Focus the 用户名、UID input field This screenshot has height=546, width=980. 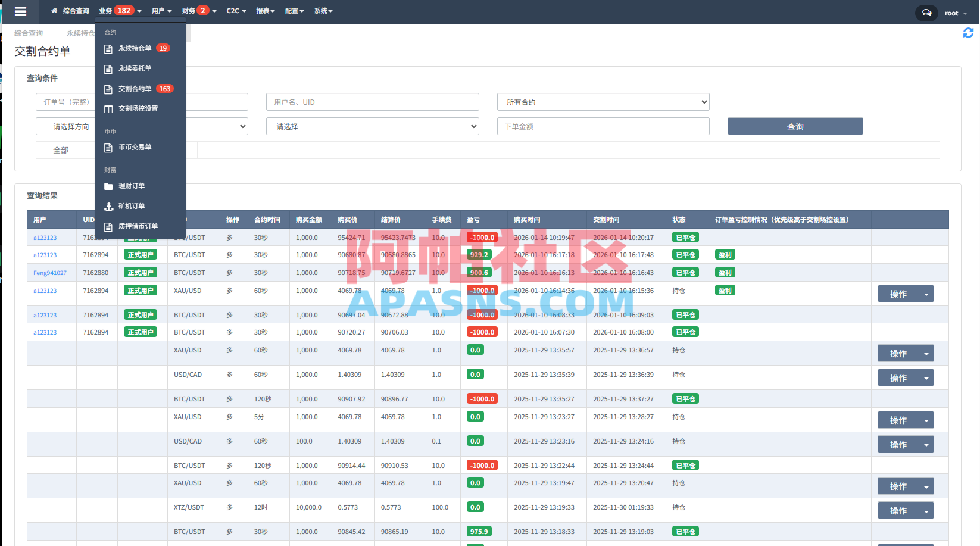pyautogui.click(x=373, y=102)
